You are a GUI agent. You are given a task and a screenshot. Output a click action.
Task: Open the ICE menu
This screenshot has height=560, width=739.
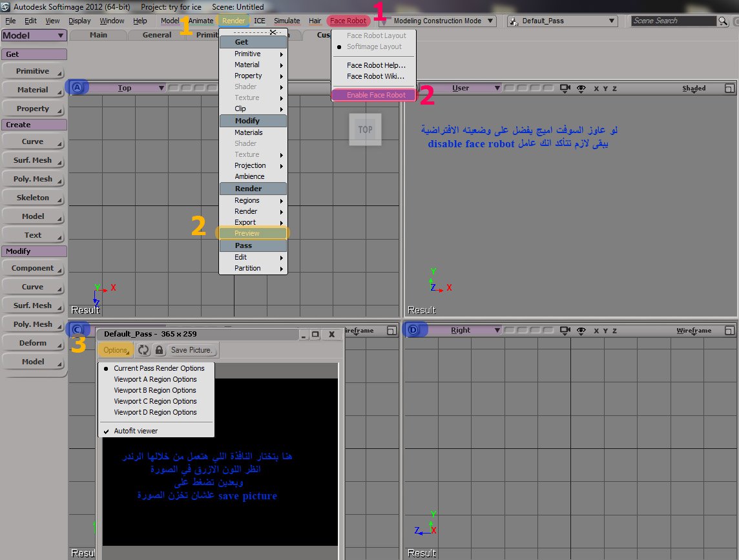[x=259, y=21]
